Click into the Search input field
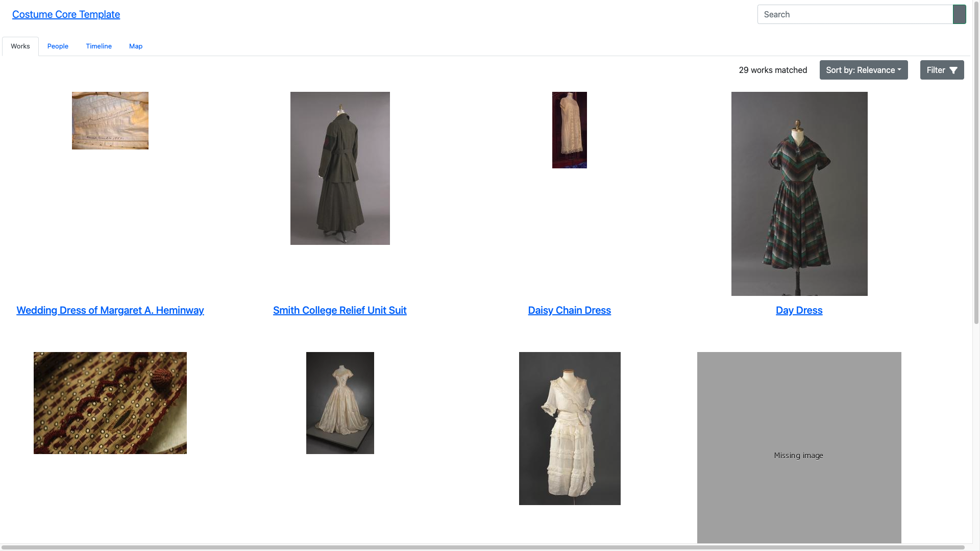Image resolution: width=980 pixels, height=551 pixels. tap(855, 14)
